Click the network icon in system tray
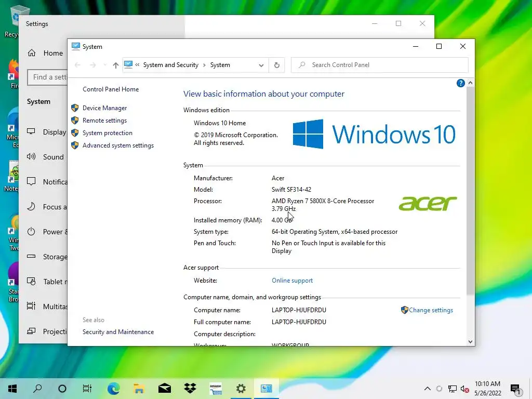 (453, 389)
